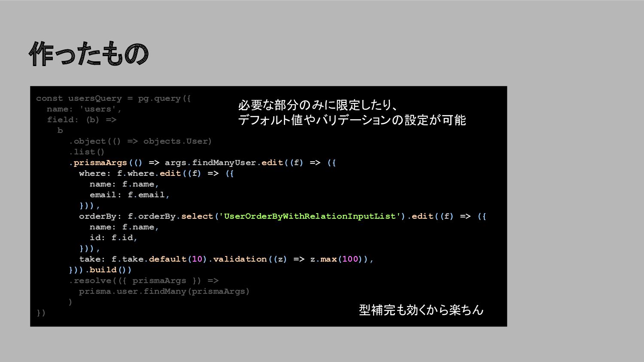
Task: Click 'args.findManyUser' in the code
Action: 210,163
